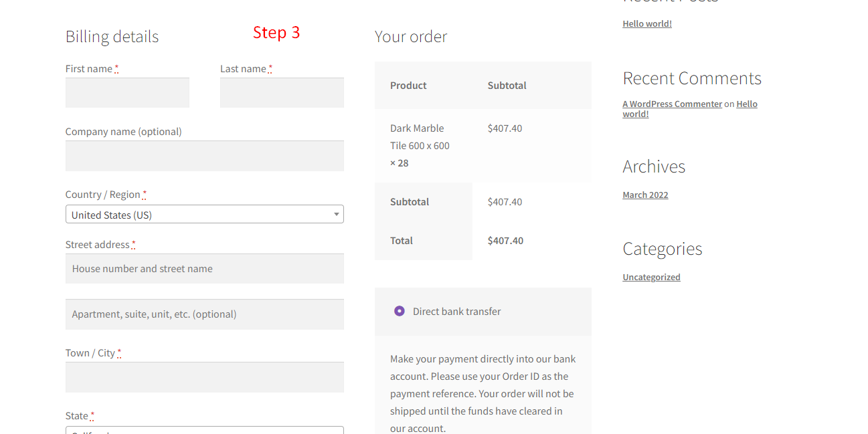This screenshot has height=434, width=868.
Task: Click the First name required asterisk
Action: click(116, 68)
